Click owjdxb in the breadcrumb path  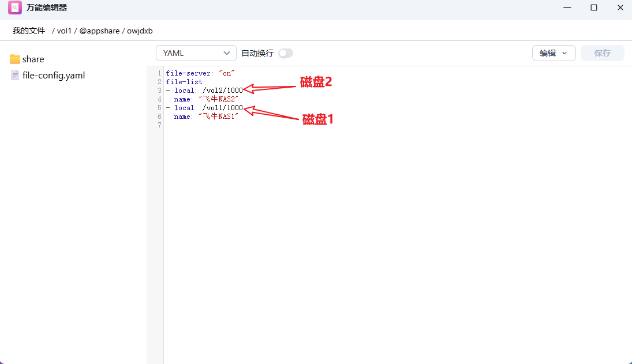pos(140,31)
